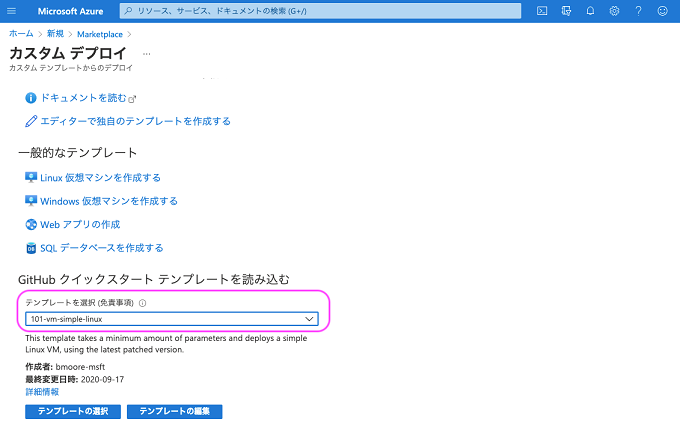Image resolution: width=680 pixels, height=428 pixels.
Task: Click the dropdown chevron arrow for the template
Action: pyautogui.click(x=309, y=319)
